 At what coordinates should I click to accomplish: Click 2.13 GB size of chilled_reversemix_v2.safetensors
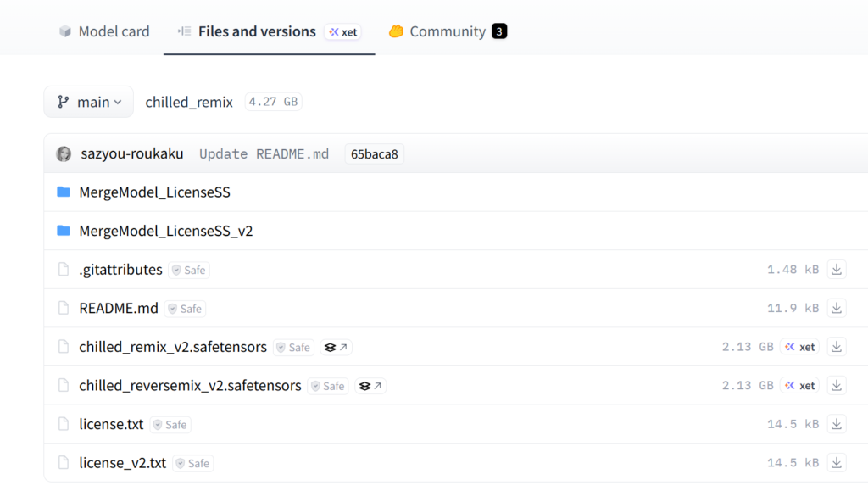tap(748, 386)
